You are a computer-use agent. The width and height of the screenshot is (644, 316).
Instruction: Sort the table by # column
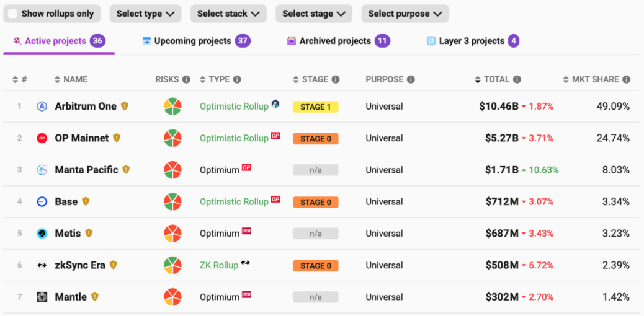point(20,79)
